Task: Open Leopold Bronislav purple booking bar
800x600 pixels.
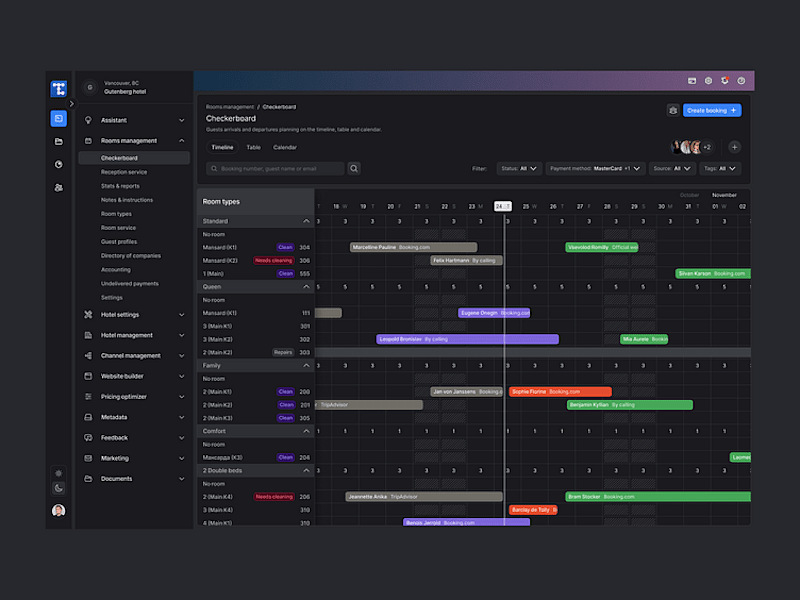Action: [467, 339]
